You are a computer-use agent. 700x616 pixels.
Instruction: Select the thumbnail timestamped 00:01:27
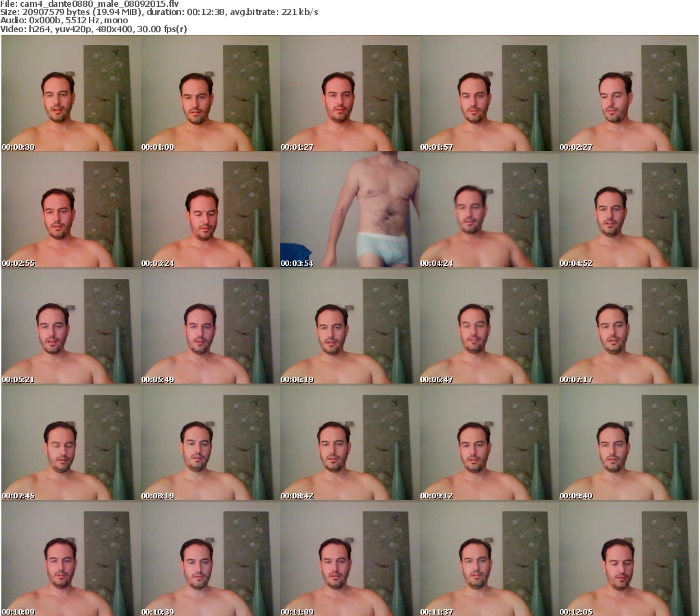349,93
